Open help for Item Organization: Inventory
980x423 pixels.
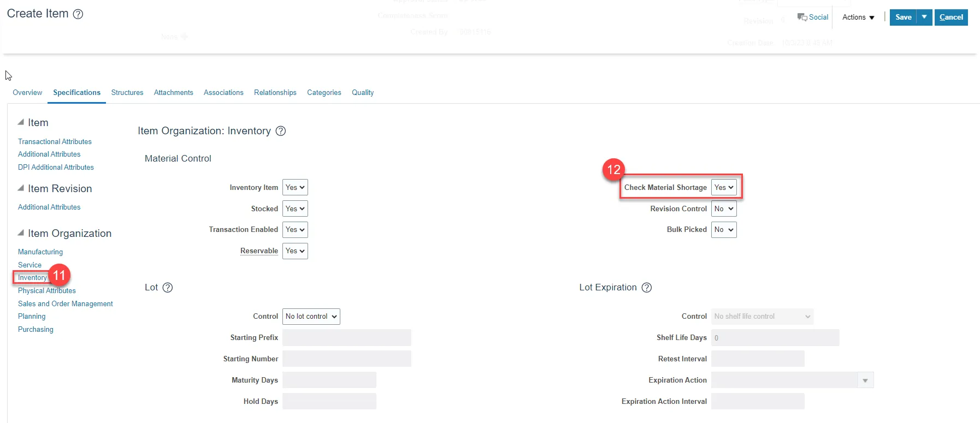[281, 131]
